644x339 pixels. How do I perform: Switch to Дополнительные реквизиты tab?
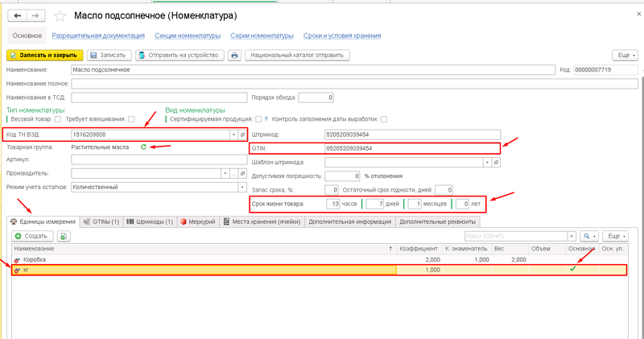tap(437, 221)
